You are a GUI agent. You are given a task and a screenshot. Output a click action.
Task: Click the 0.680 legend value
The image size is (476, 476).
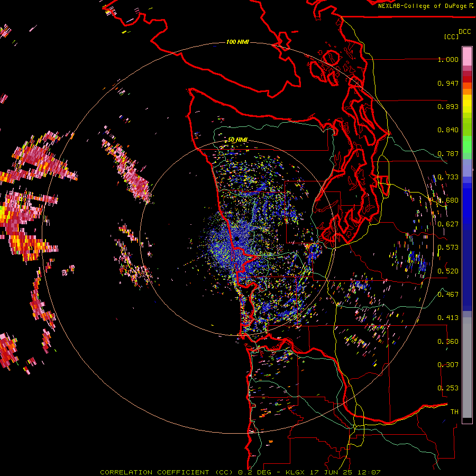point(448,200)
